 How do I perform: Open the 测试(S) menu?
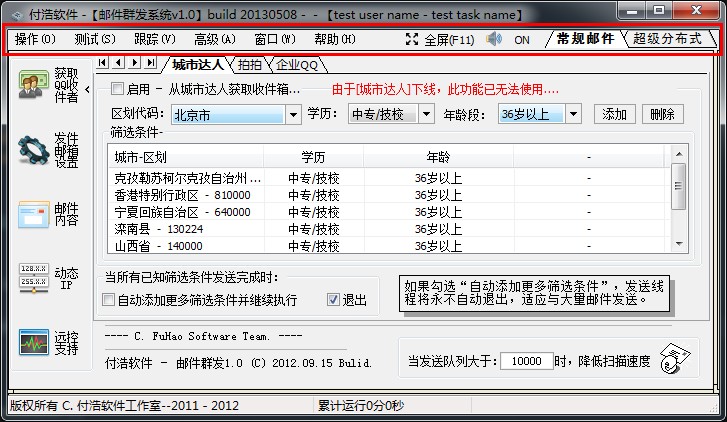tap(95, 39)
